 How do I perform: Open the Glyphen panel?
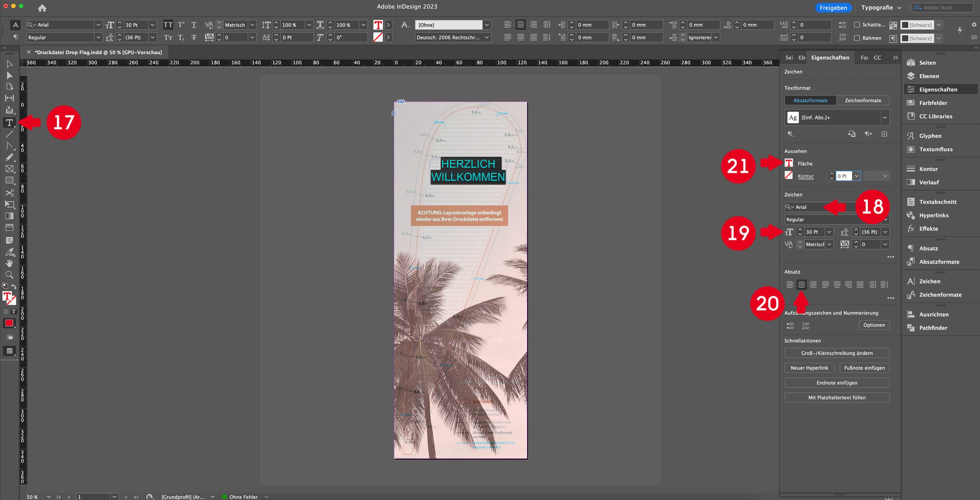[x=930, y=136]
